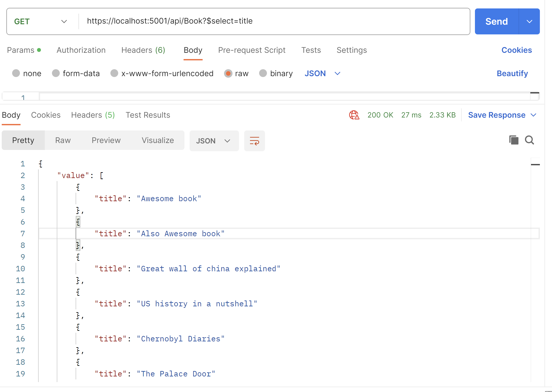This screenshot has height=392, width=552.
Task: Choose x-www-form-urlencoded body type
Action: pyautogui.click(x=114, y=73)
